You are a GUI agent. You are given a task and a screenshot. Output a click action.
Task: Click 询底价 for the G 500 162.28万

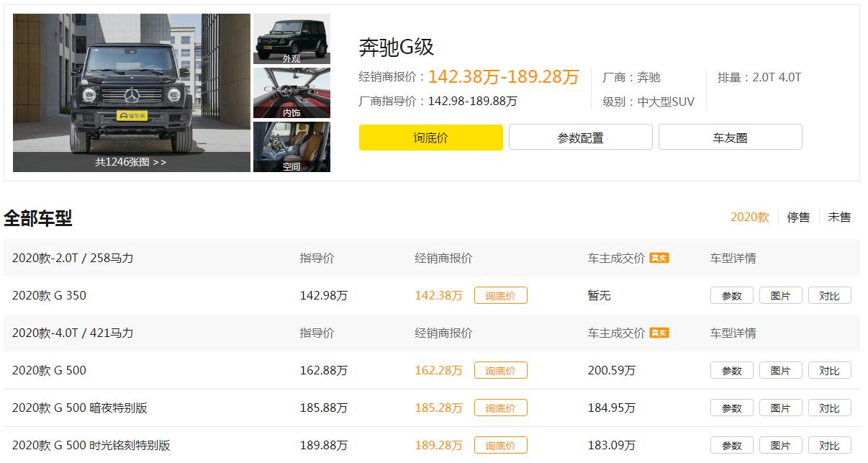[x=500, y=370]
